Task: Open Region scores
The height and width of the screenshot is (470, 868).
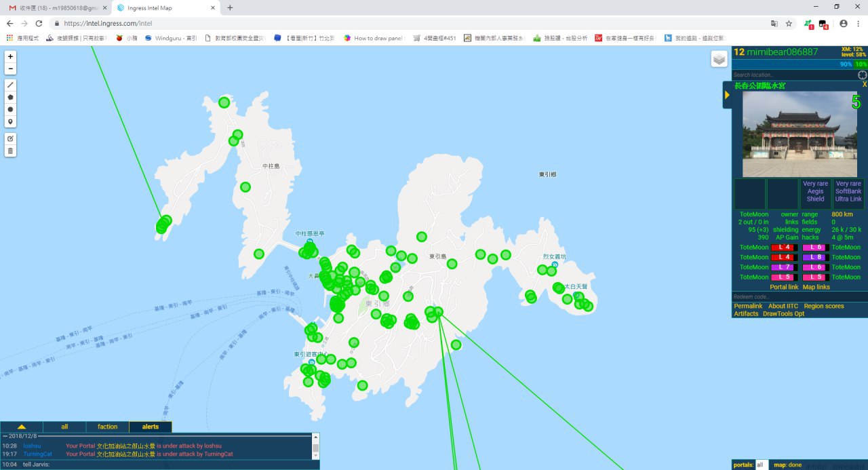Action: click(824, 306)
